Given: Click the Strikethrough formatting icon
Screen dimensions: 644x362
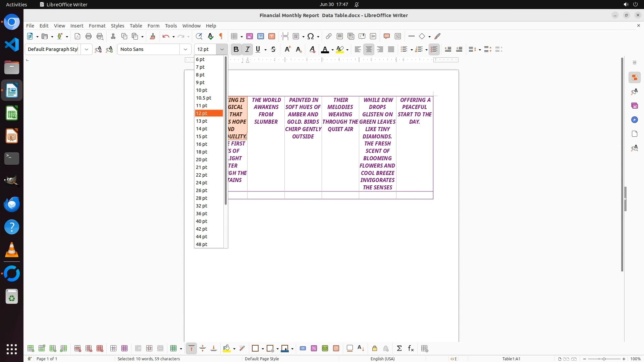Looking at the screenshot, I should click(x=273, y=49).
